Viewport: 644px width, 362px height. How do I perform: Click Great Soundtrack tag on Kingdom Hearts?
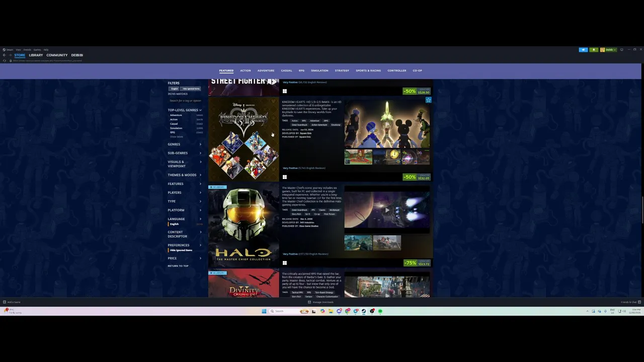(x=299, y=125)
